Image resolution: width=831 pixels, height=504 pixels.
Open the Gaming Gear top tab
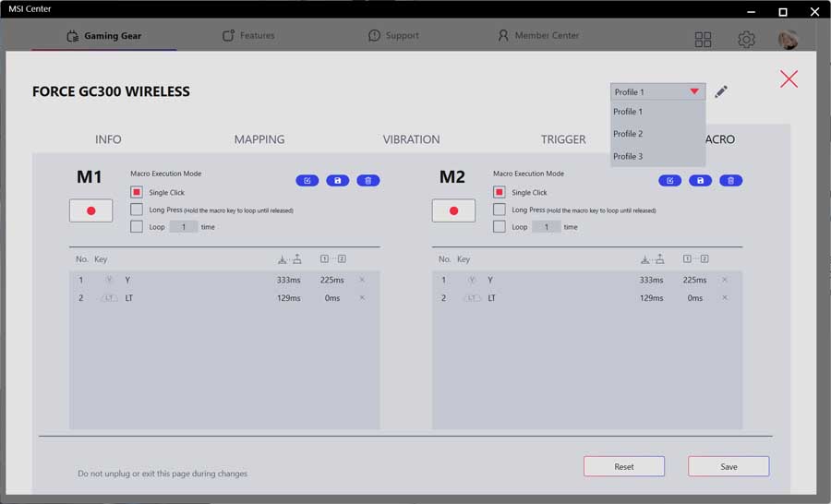click(103, 35)
